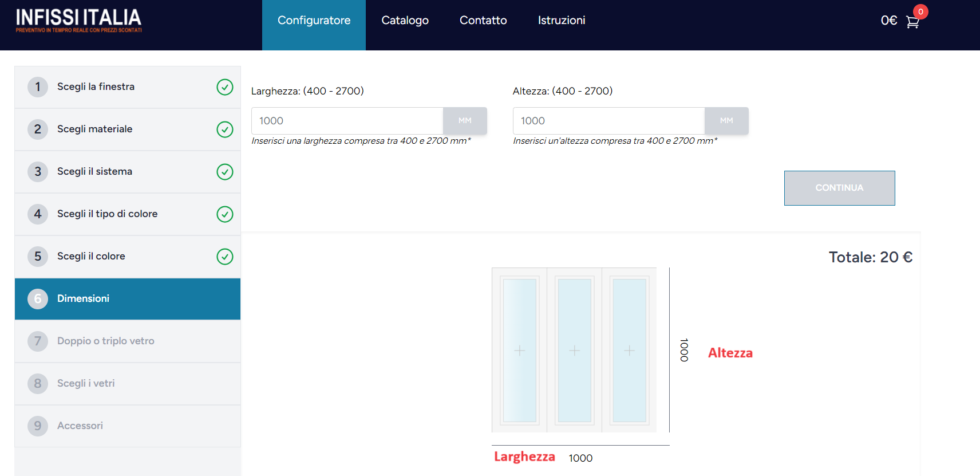980x476 pixels.
Task: Go to the Catalogo menu item
Action: (405, 21)
